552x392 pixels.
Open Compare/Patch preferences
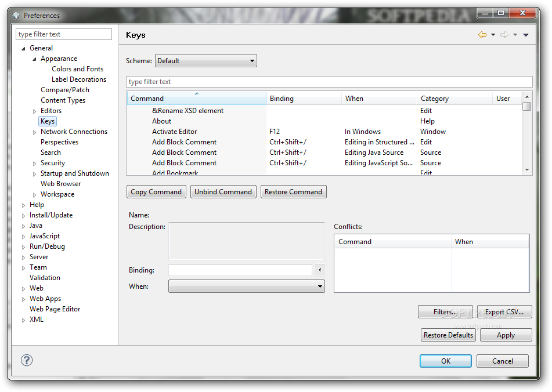tap(65, 90)
